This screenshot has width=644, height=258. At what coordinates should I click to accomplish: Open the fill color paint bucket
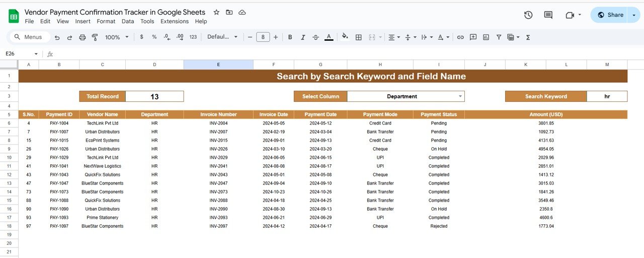point(345,37)
